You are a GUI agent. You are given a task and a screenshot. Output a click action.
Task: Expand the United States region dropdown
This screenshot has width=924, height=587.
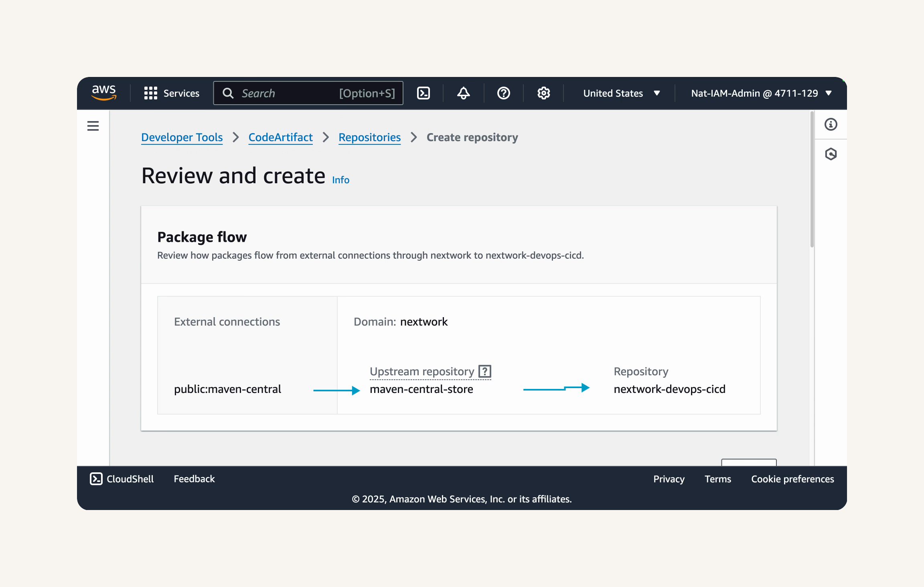(622, 93)
